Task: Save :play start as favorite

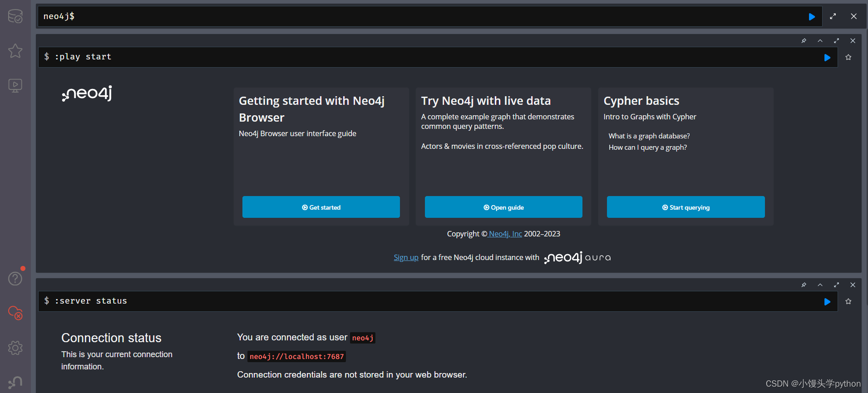Action: [848, 57]
